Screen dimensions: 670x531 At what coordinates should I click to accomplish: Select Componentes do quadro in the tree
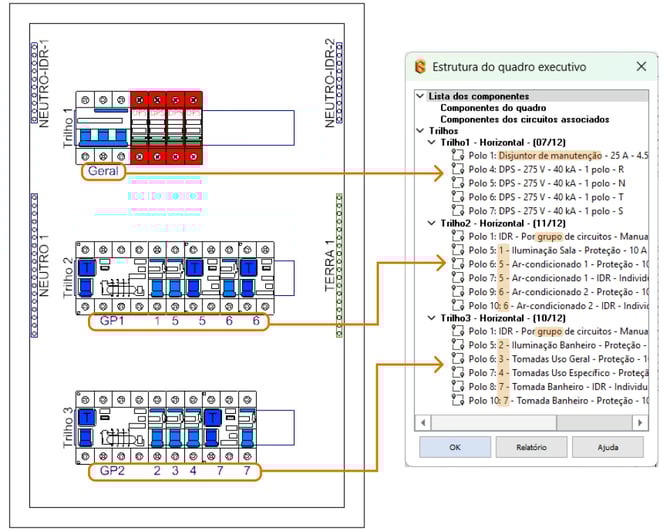pyautogui.click(x=493, y=107)
